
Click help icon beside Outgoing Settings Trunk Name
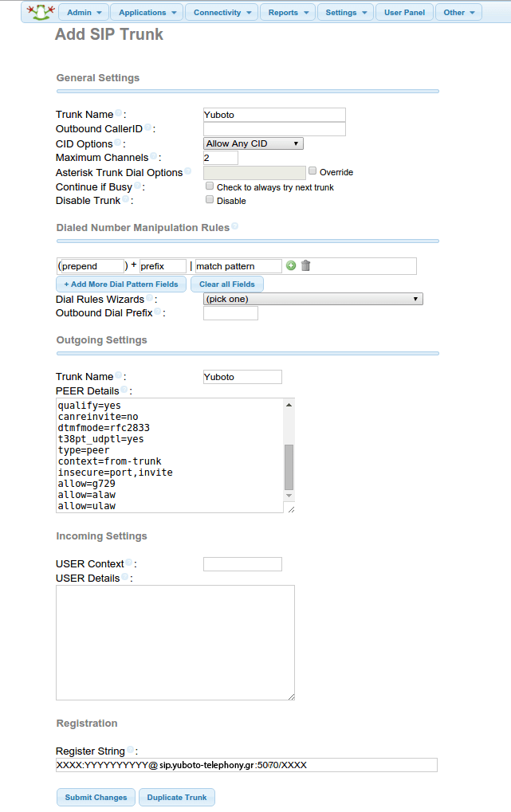point(118,375)
